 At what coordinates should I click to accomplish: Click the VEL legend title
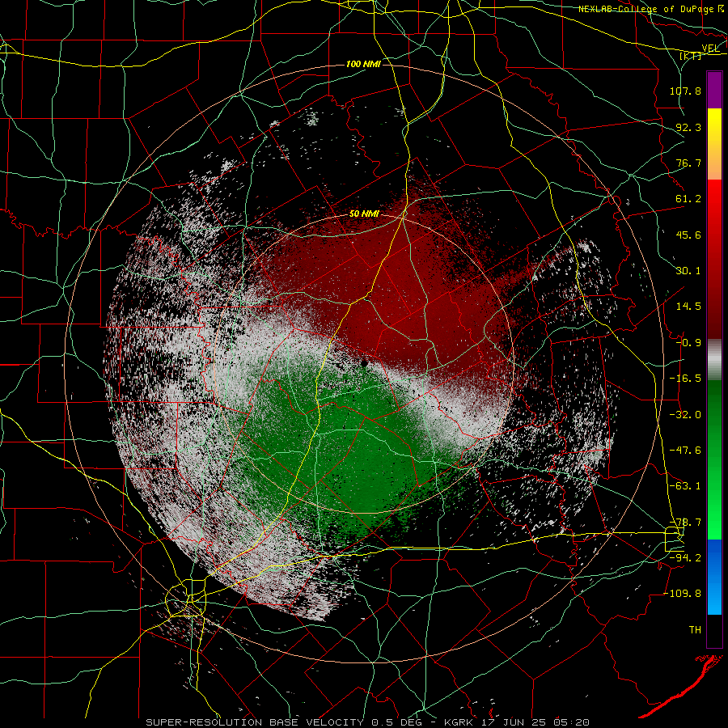coord(710,49)
